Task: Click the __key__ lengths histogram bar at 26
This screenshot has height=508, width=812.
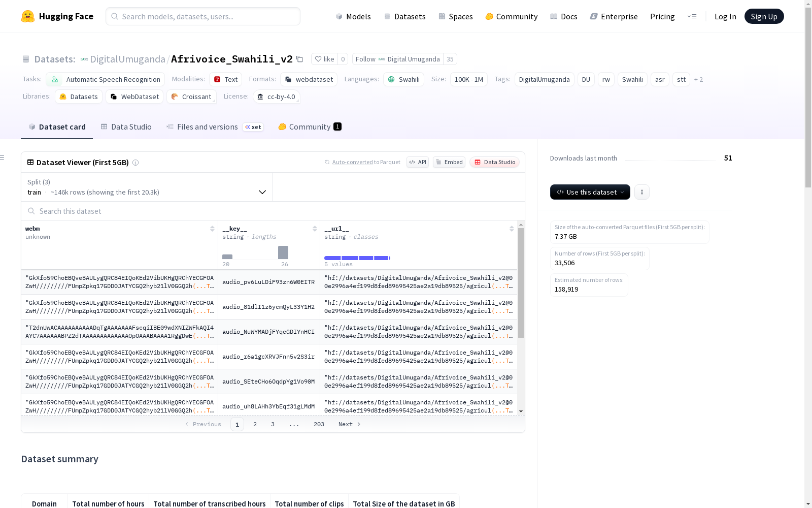Action: point(283,252)
